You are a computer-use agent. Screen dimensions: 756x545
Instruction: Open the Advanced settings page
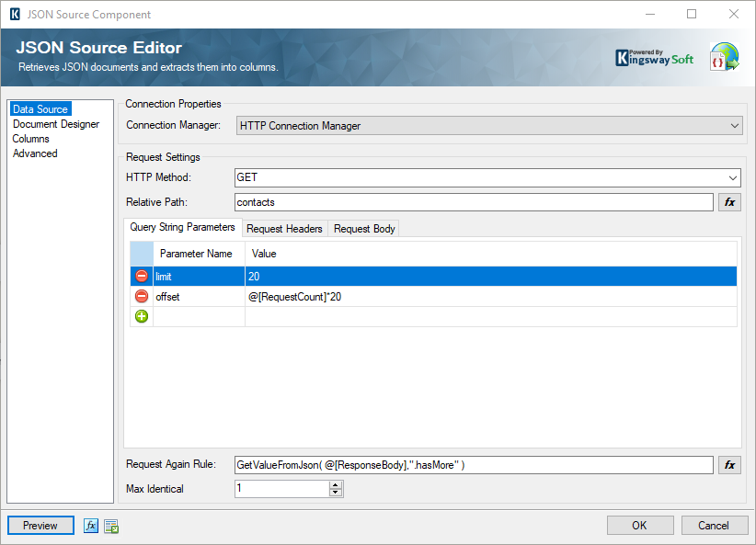tap(34, 153)
